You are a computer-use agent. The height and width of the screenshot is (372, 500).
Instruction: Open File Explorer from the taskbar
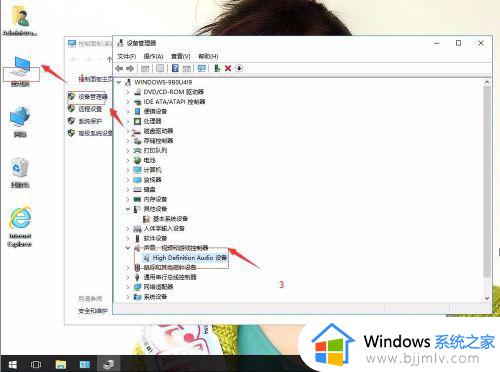click(x=61, y=364)
